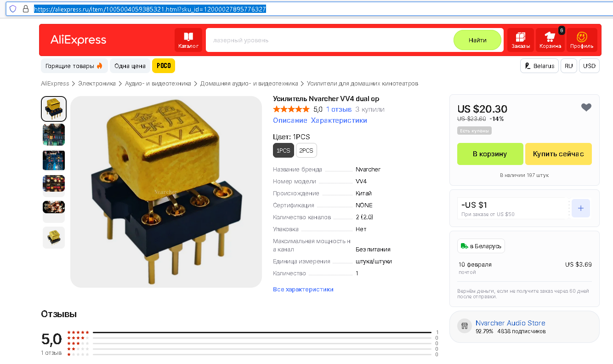Click the plus coupon icon
Viewport: 613px width, 364px height.
click(581, 208)
